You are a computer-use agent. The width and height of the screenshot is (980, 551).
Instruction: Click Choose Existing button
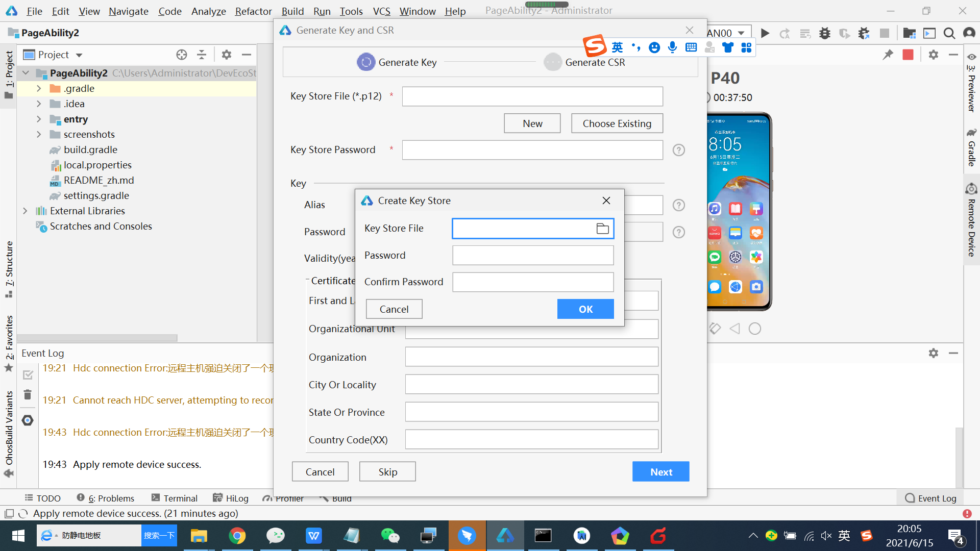pos(617,123)
